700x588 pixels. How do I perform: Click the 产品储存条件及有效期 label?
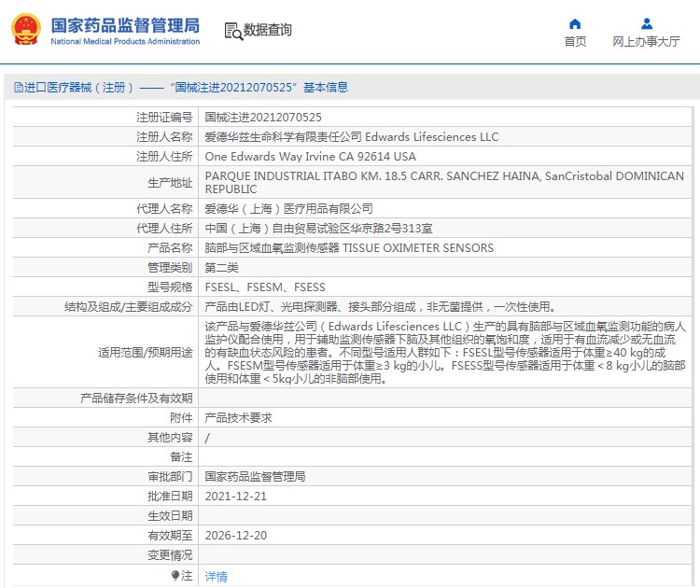(136, 398)
